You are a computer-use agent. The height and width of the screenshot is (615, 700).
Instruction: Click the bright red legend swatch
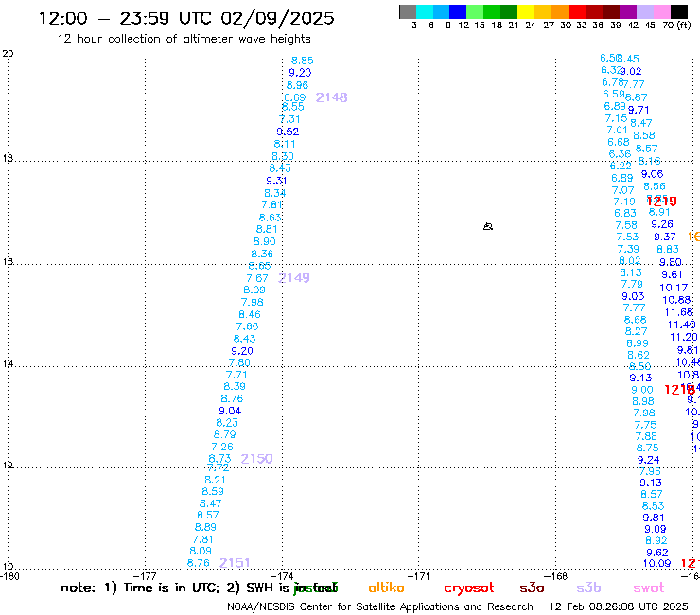[577, 11]
